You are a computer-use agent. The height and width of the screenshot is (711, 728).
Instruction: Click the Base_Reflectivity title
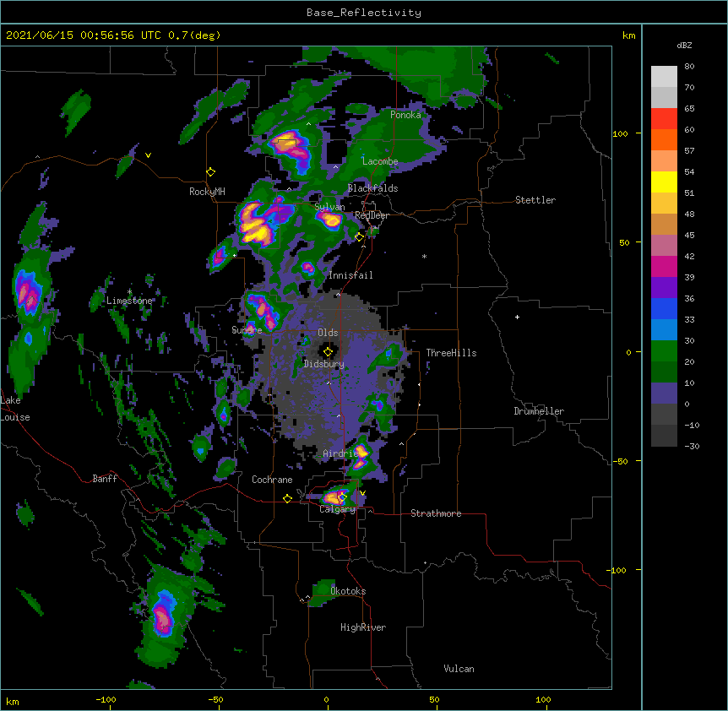[x=364, y=13]
